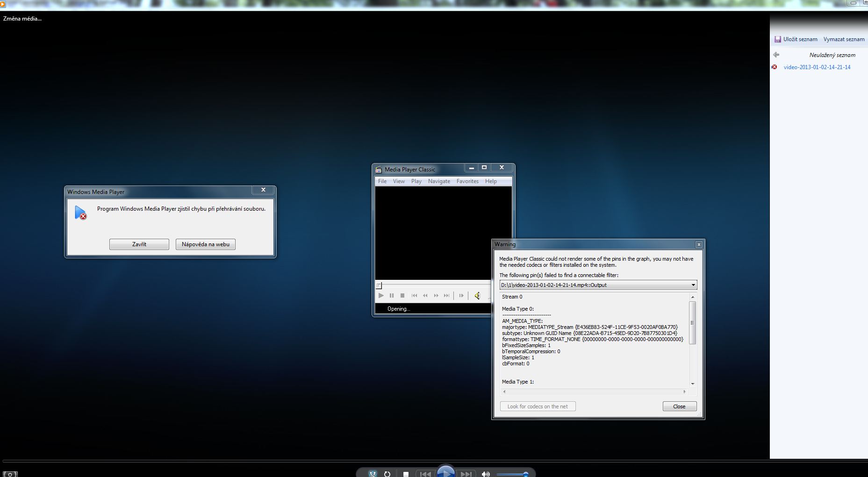Click the 'bTemporalCompression: 0' line

point(531,351)
